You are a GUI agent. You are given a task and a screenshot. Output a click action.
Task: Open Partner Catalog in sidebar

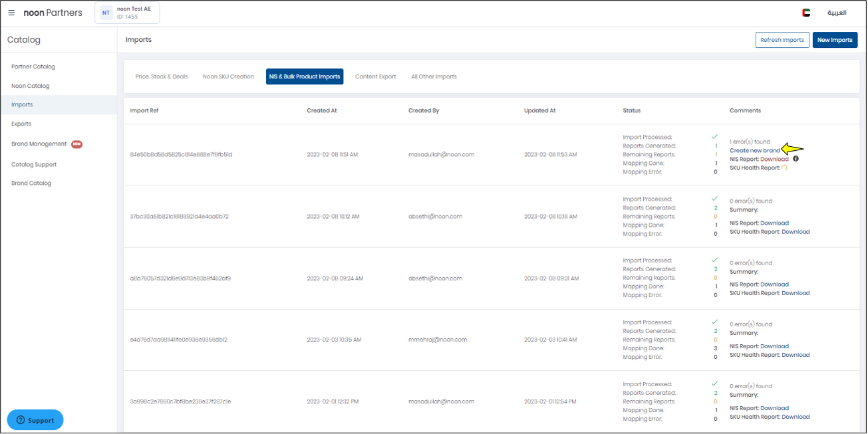(33, 66)
